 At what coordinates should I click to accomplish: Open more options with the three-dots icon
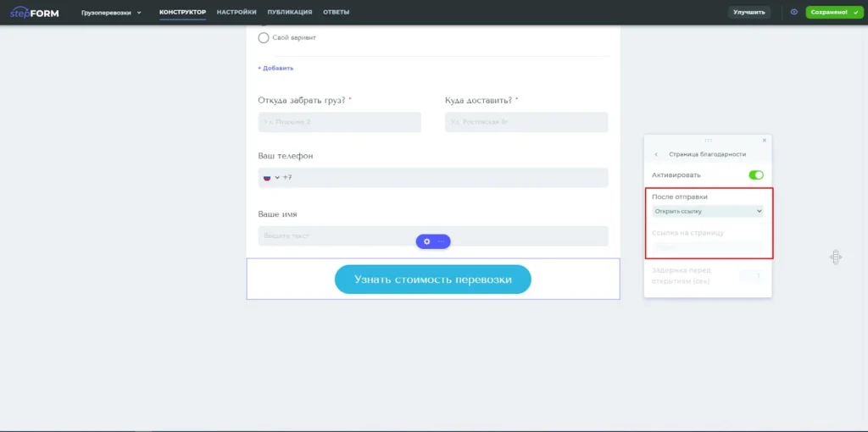(441, 241)
